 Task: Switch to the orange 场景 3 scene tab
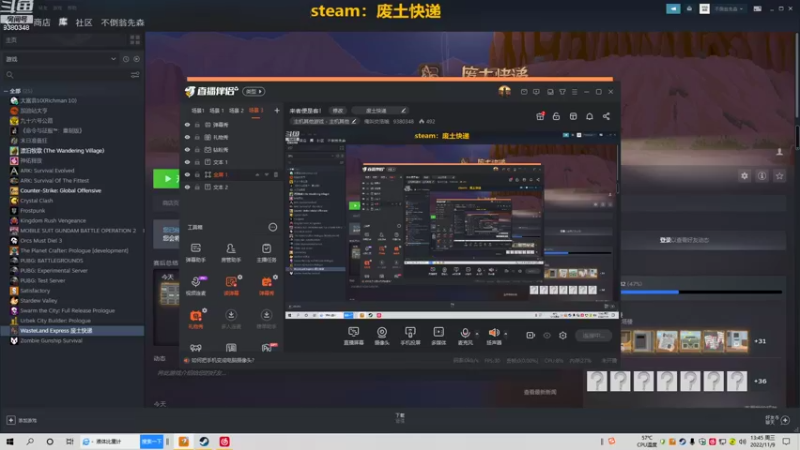pos(256,110)
